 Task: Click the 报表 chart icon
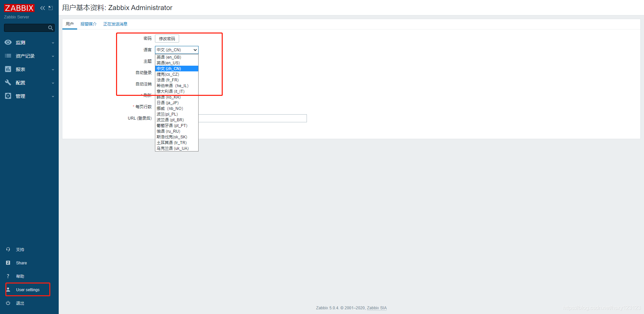[x=8, y=69]
